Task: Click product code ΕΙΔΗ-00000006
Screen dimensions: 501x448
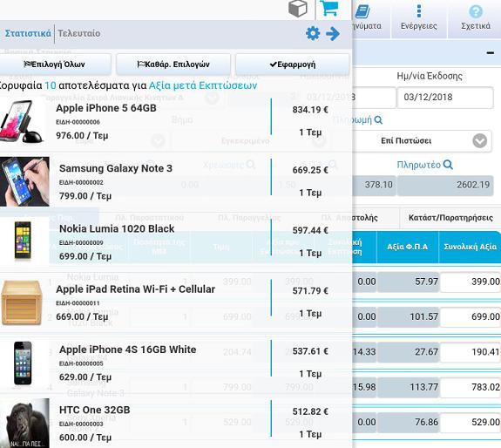Action: click(x=78, y=122)
